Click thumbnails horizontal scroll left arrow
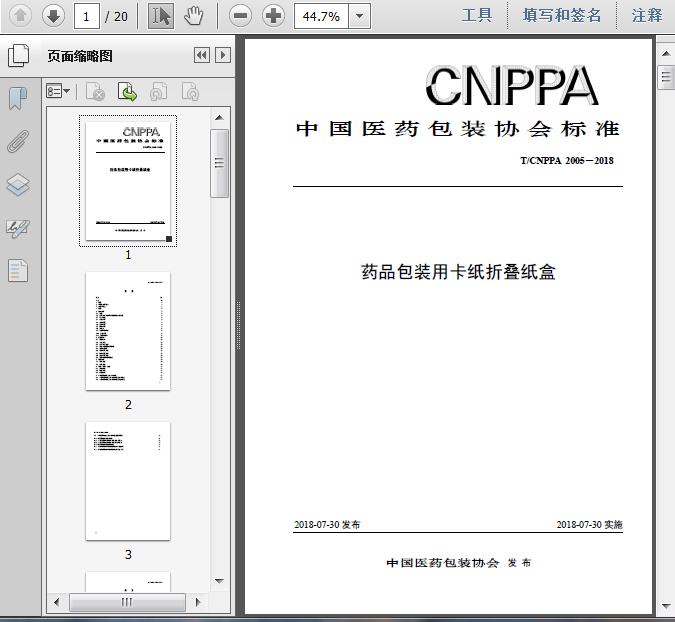 [x=56, y=602]
